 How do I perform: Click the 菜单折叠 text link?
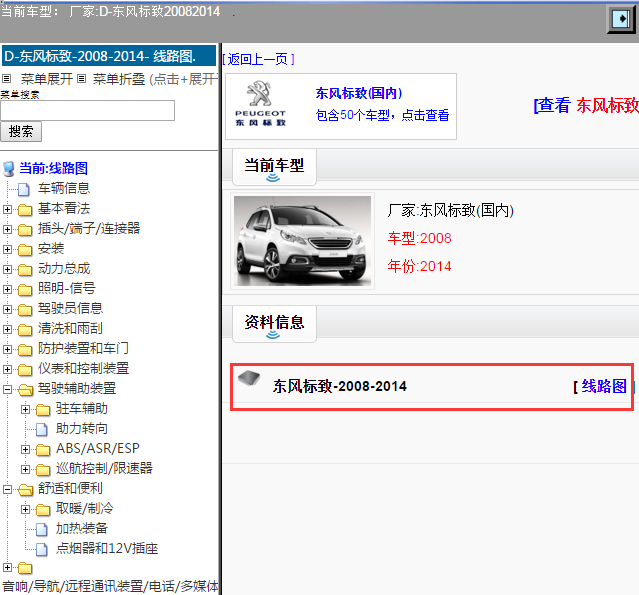(x=119, y=79)
